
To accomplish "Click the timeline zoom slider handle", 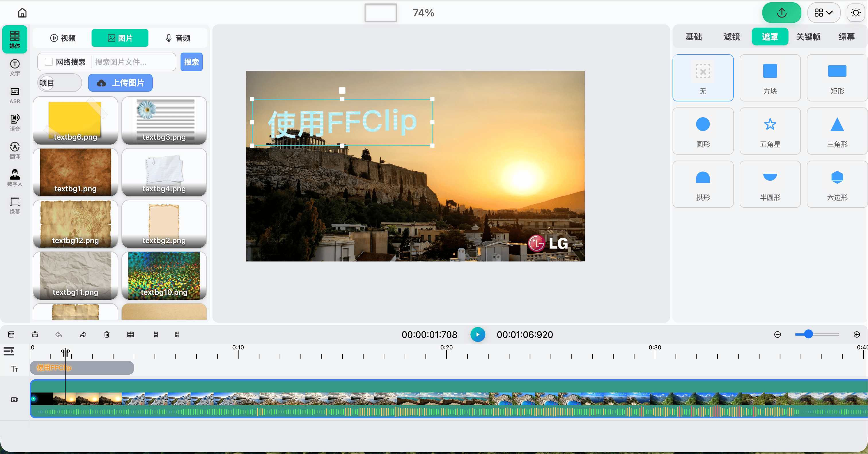I will (808, 334).
